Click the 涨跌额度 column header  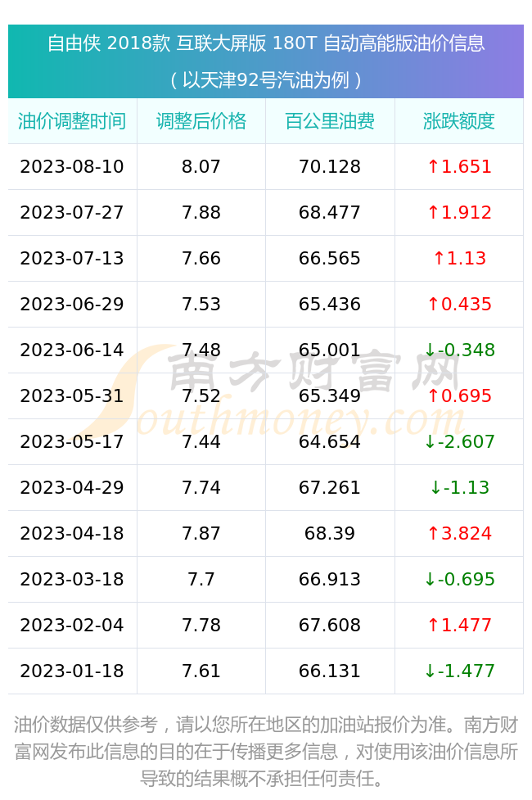click(x=459, y=121)
